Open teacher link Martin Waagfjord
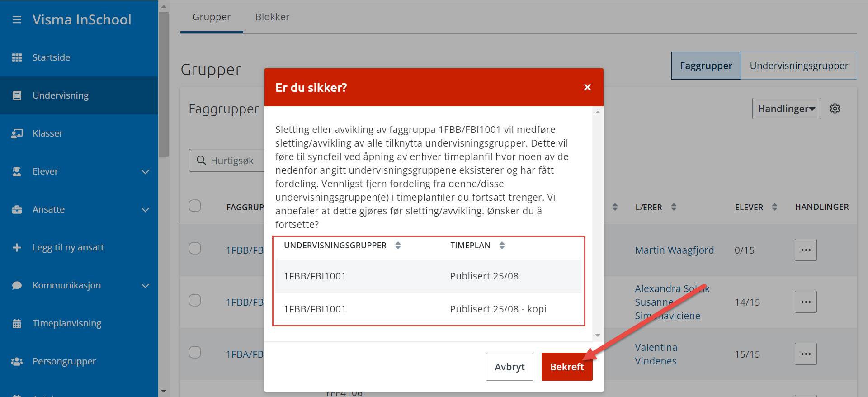The image size is (868, 397). [x=674, y=250]
